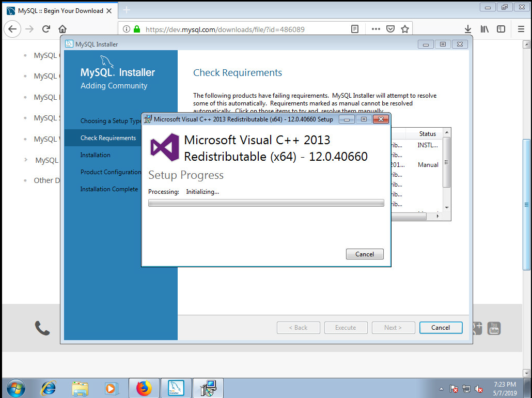Bookmark this page with star icon
The width and height of the screenshot is (532, 398).
pyautogui.click(x=405, y=29)
